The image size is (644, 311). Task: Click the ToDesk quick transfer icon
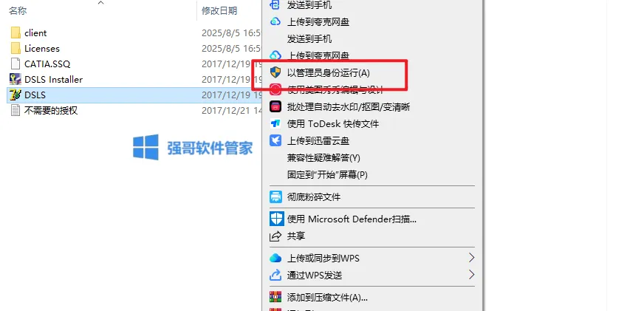point(275,123)
